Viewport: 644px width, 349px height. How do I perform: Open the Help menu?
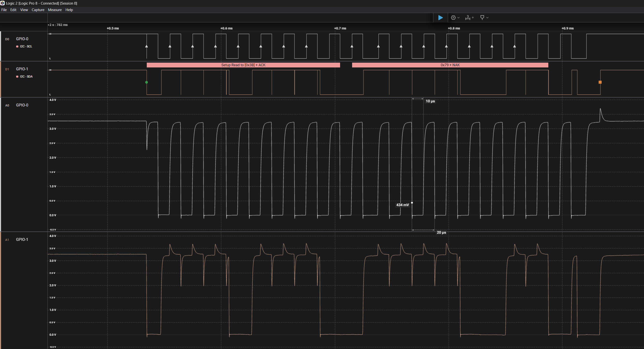click(69, 10)
